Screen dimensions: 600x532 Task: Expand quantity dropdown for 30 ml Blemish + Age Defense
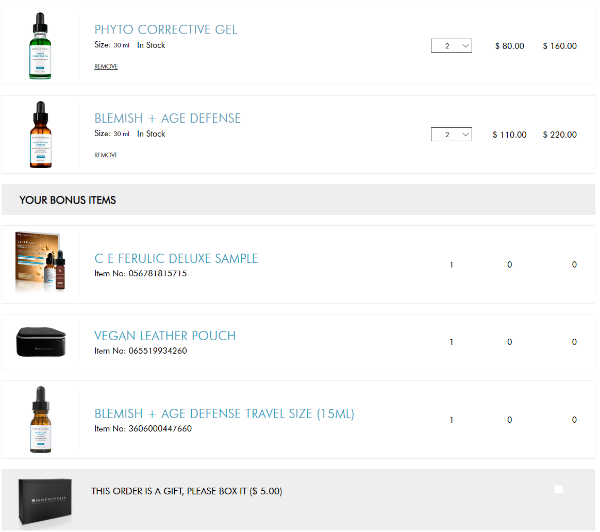click(x=451, y=134)
